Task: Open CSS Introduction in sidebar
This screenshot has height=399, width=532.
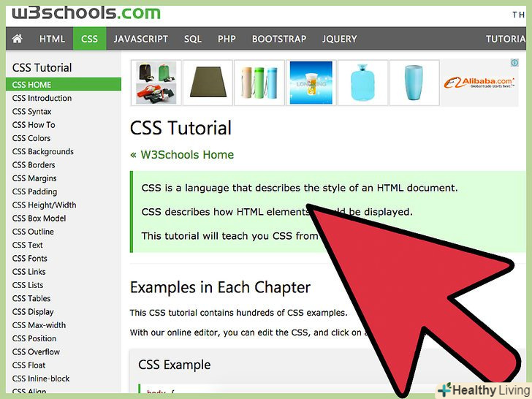Action: click(x=42, y=98)
